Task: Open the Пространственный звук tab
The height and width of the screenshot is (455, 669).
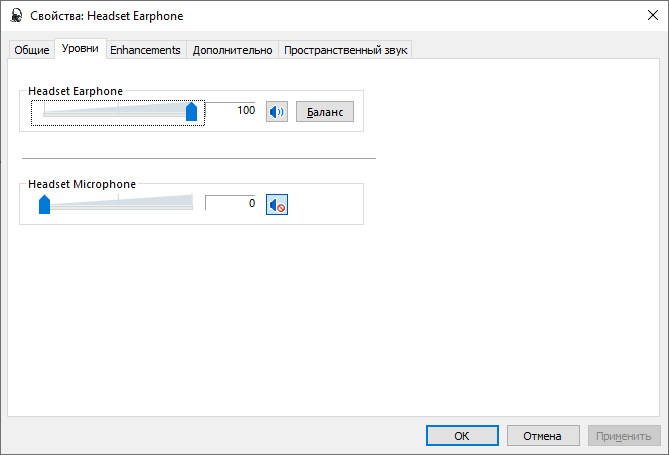Action: (346, 50)
